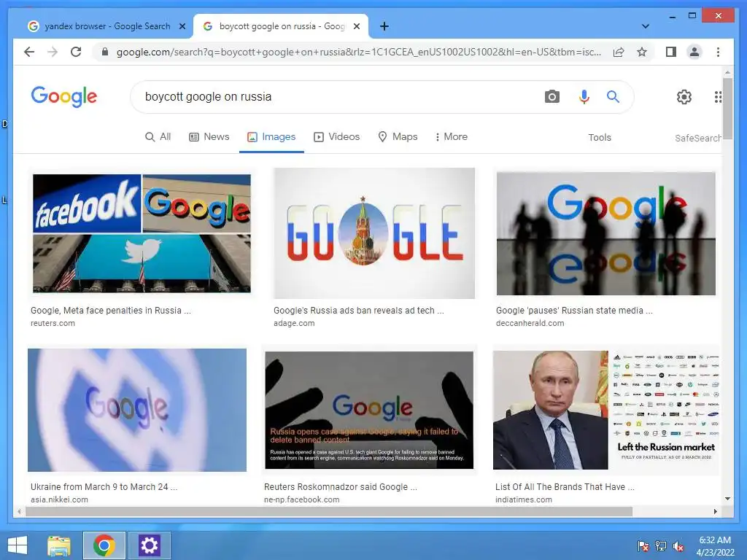747x560 pixels.
Task: Search by image using camera icon
Action: pyautogui.click(x=551, y=97)
